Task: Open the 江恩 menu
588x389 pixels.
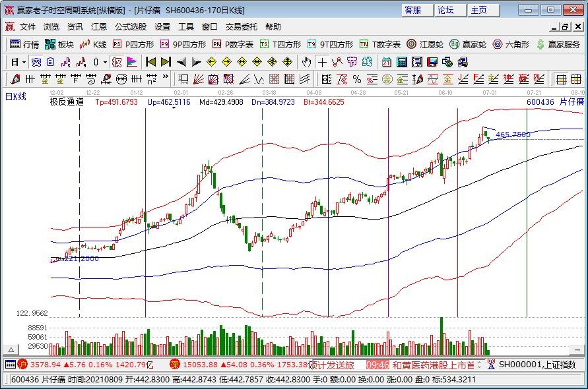Action: (x=99, y=27)
